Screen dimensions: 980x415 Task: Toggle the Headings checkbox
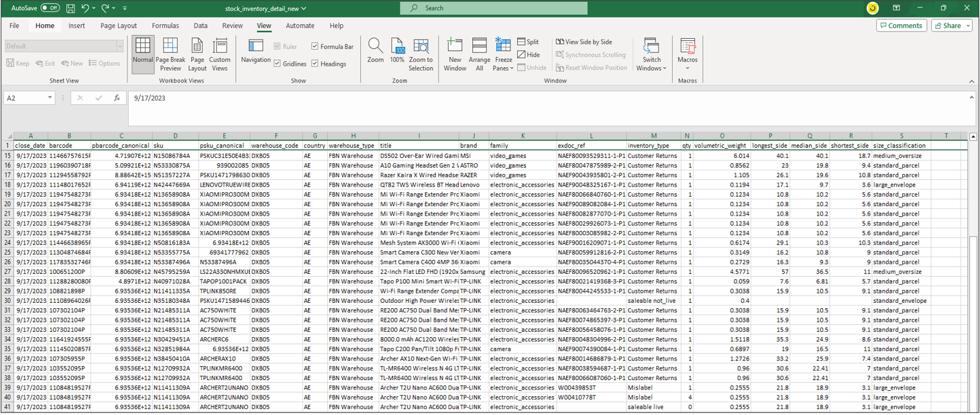(315, 64)
